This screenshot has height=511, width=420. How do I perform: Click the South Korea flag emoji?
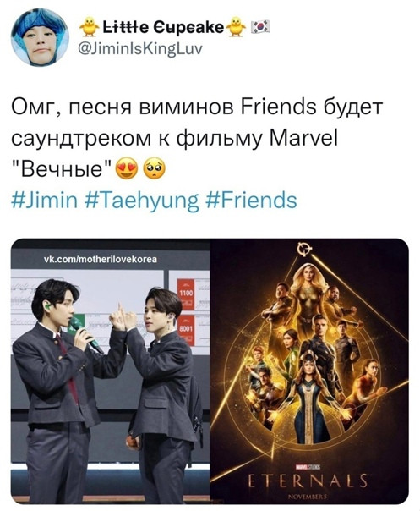261,27
